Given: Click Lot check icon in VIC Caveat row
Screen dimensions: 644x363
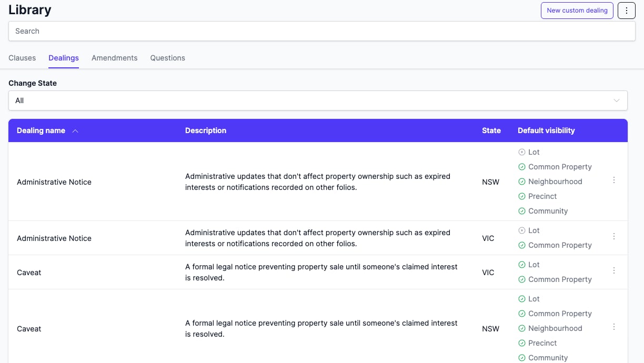Looking at the screenshot, I should (522, 265).
